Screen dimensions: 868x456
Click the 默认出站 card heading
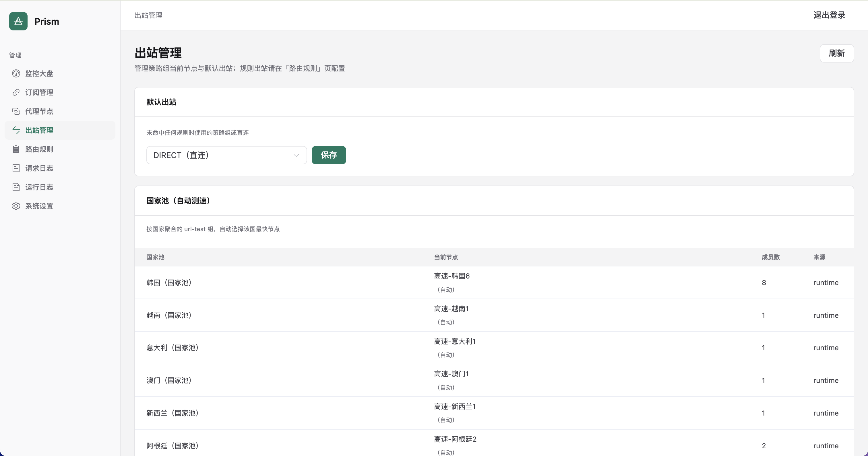click(161, 102)
